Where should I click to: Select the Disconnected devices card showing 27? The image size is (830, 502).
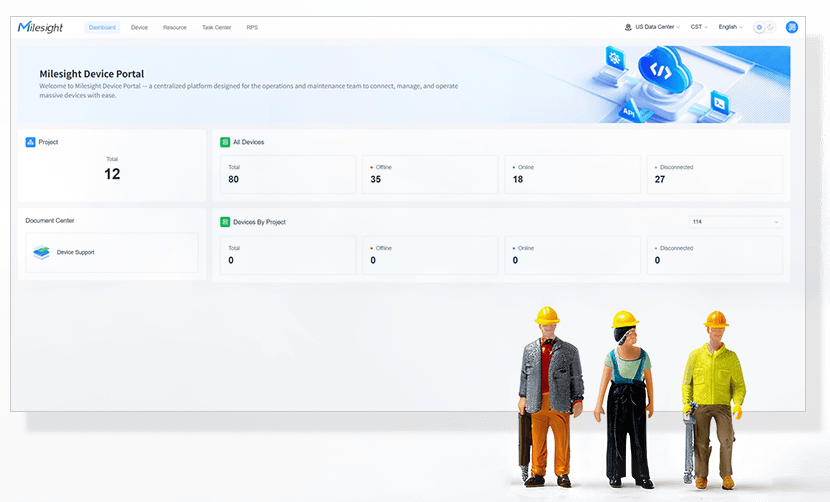click(713, 174)
